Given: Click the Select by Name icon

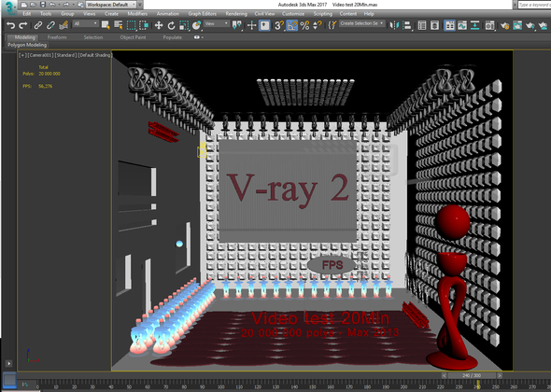Looking at the screenshot, I should 118,25.
